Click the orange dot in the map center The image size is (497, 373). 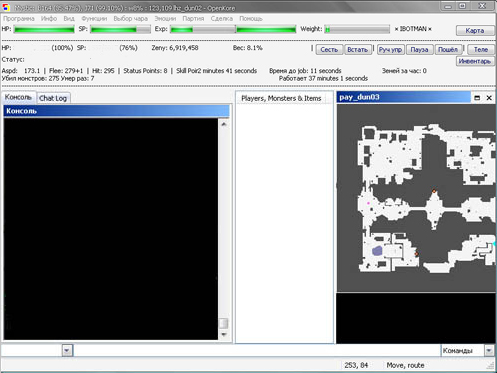(x=434, y=191)
